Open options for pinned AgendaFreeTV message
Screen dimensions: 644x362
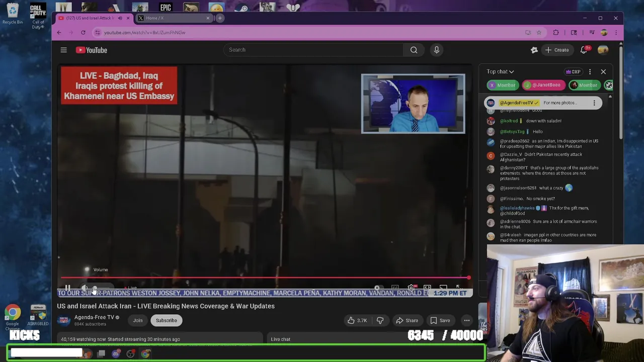point(594,103)
